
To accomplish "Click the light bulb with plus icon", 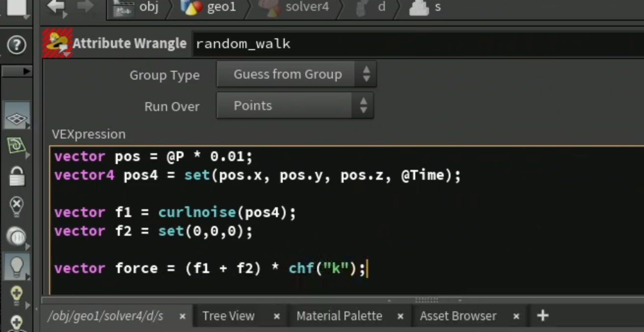I will pos(17,296).
